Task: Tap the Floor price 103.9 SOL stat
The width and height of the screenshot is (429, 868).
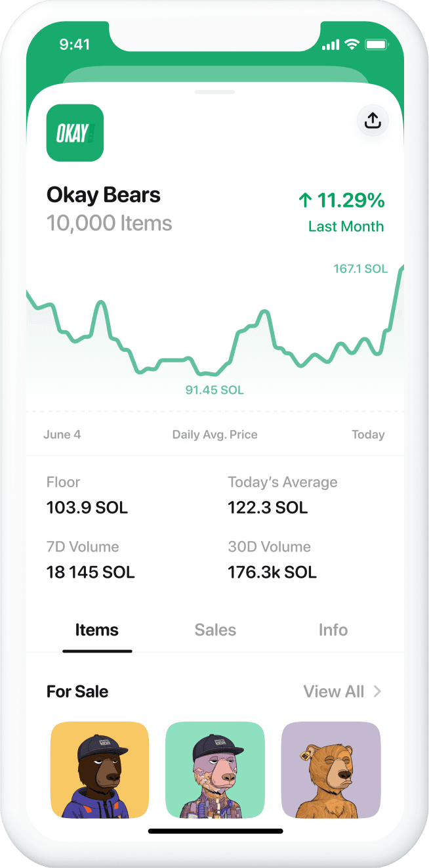Action: (87, 508)
